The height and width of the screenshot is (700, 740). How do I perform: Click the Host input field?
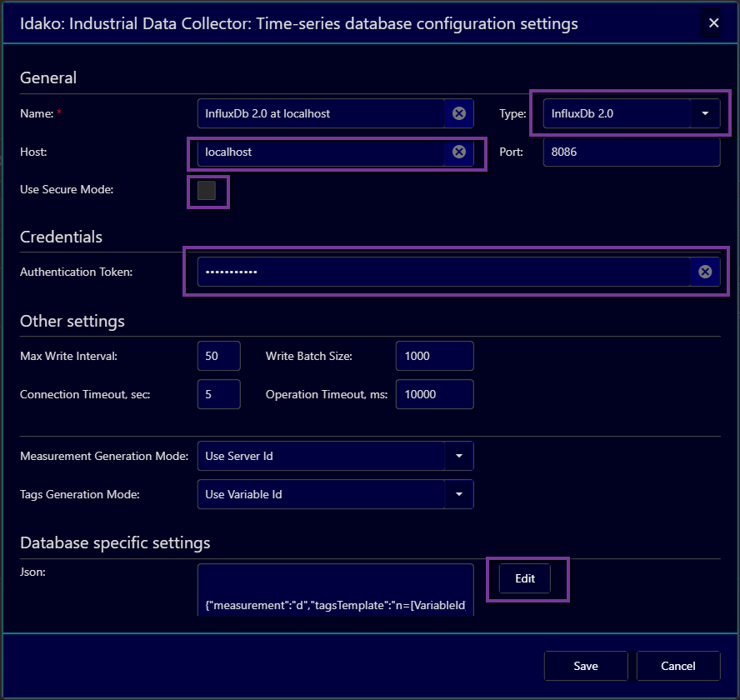tap(321, 152)
